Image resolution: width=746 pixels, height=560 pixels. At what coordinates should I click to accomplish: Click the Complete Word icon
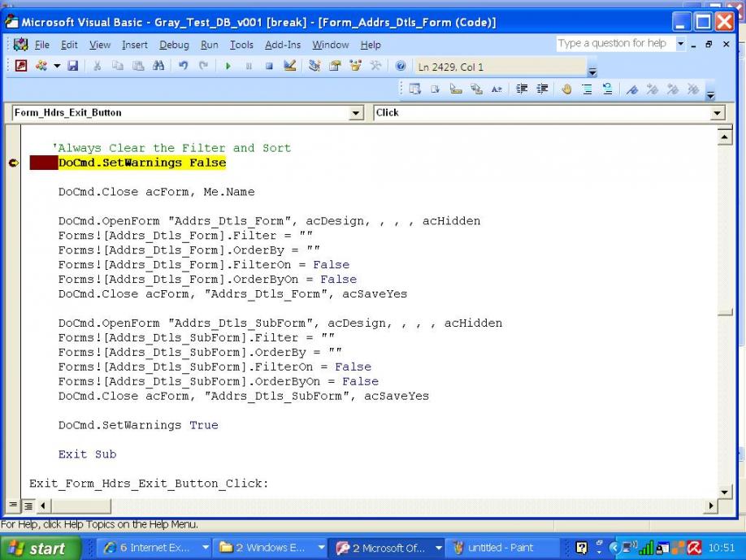pos(497,89)
